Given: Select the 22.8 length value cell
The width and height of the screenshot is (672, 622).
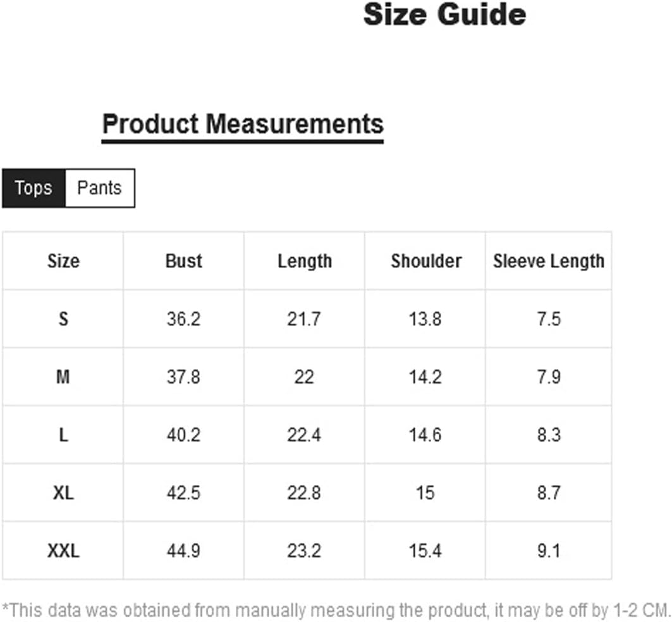Looking at the screenshot, I should point(304,493).
